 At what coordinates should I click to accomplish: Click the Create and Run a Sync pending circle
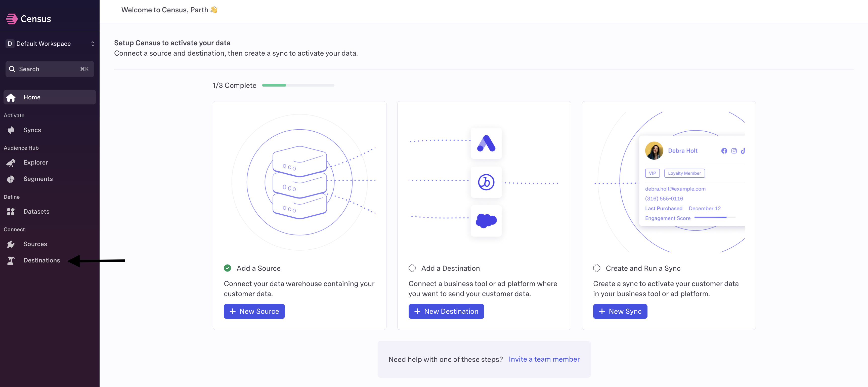click(x=597, y=268)
